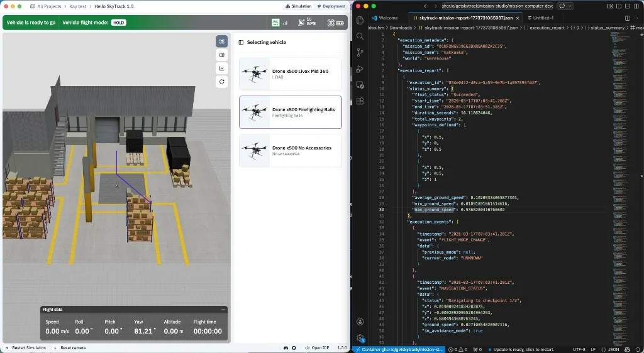Go to Kay test breadcrumb
644x353 pixels.
[x=77, y=6]
